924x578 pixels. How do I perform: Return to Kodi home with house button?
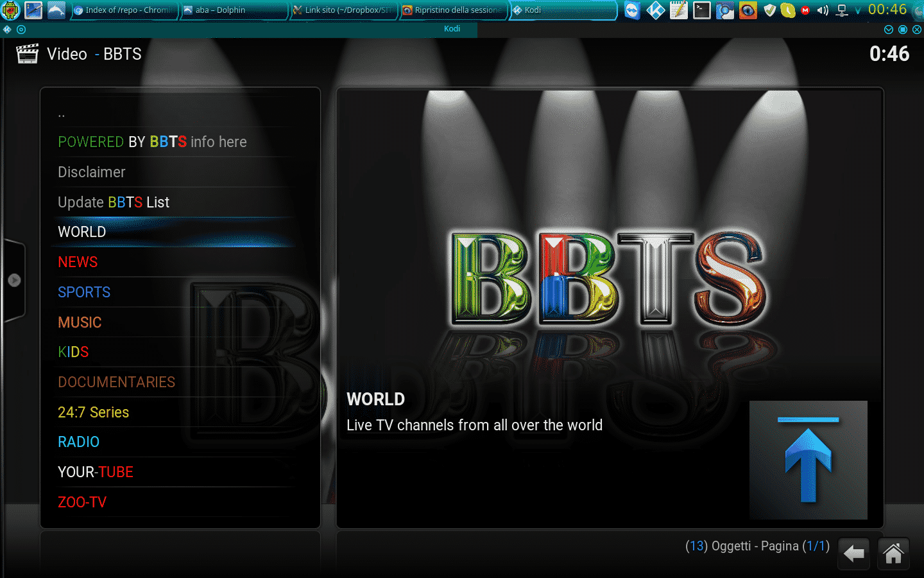pos(893,553)
